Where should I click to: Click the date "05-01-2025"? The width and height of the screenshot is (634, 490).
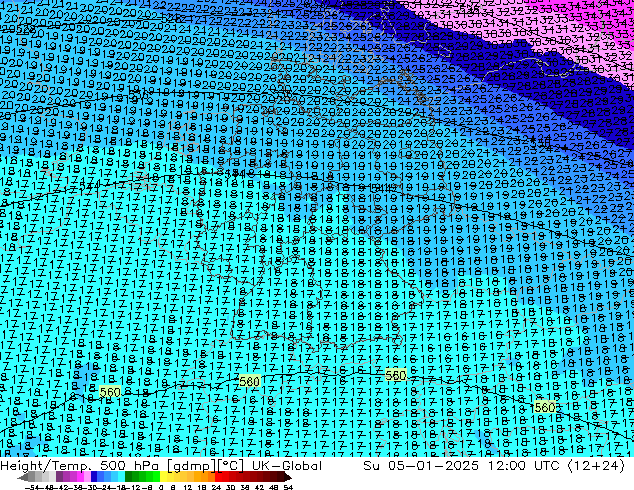coord(433,466)
